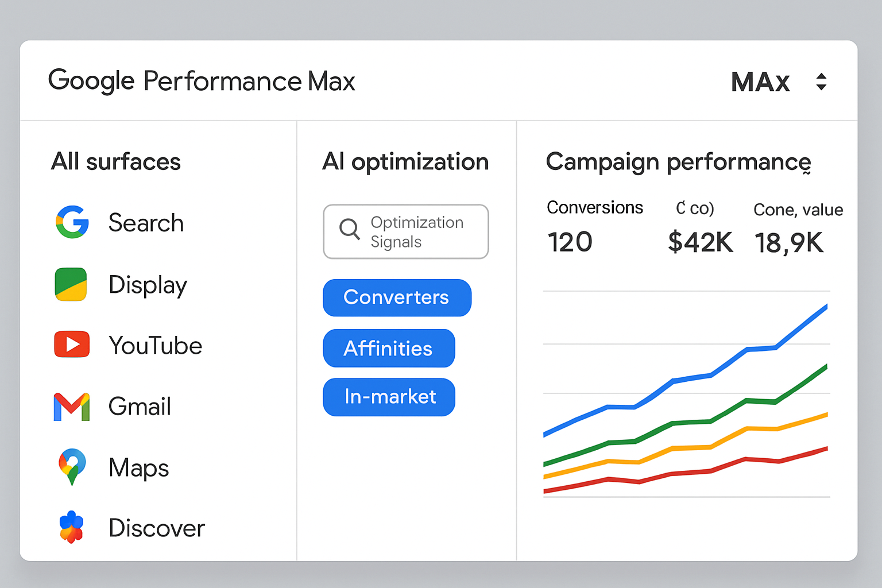Open the YouTube surface label
Image resolution: width=882 pixels, height=588 pixels.
(x=155, y=346)
